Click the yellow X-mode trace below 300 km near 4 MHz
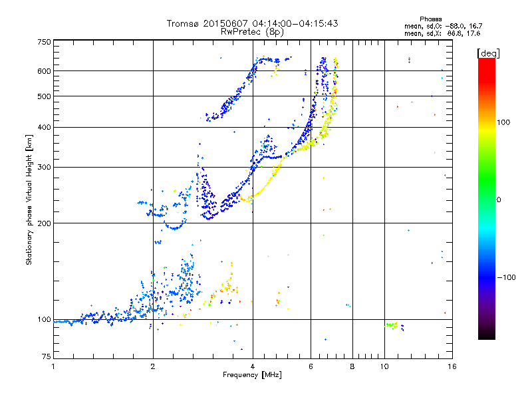Image resolution: width=532 pixels, height=399 pixels. click(x=261, y=191)
